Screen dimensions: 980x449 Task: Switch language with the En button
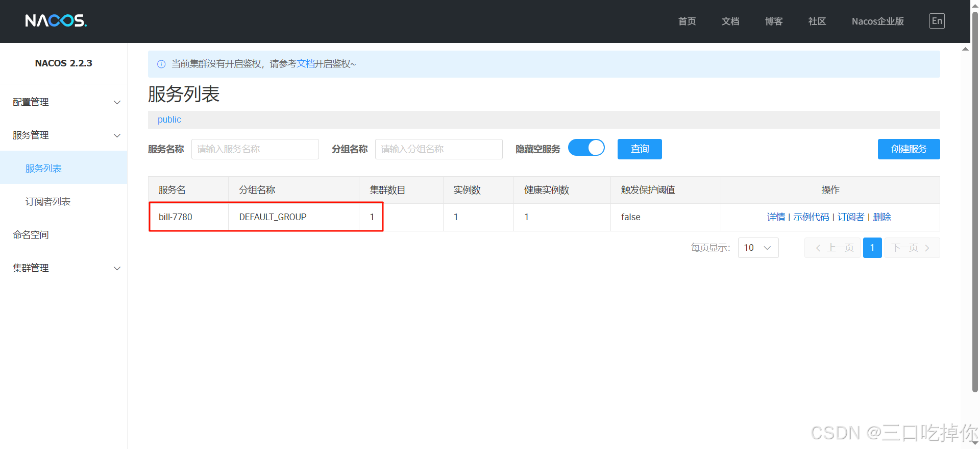(937, 21)
